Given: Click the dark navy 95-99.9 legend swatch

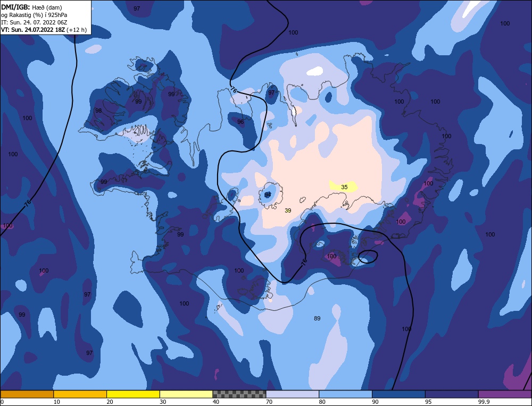Looking at the screenshot, I should pyautogui.click(x=452, y=394).
